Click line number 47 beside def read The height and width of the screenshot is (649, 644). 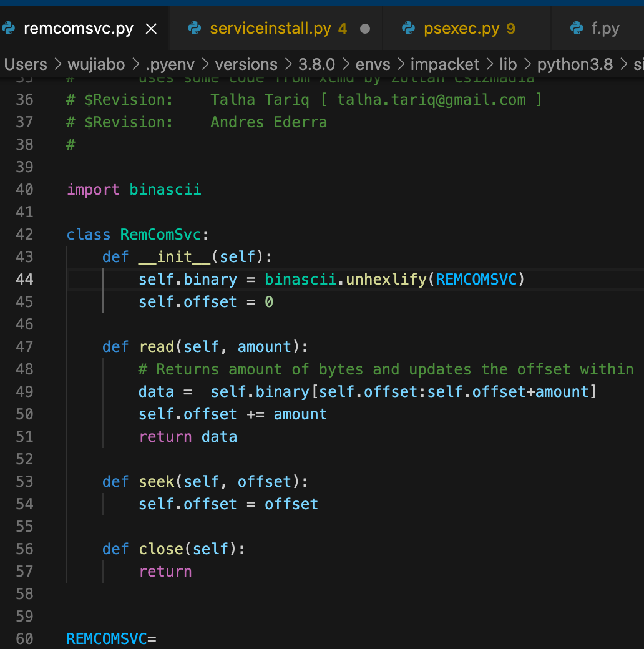[x=24, y=347]
